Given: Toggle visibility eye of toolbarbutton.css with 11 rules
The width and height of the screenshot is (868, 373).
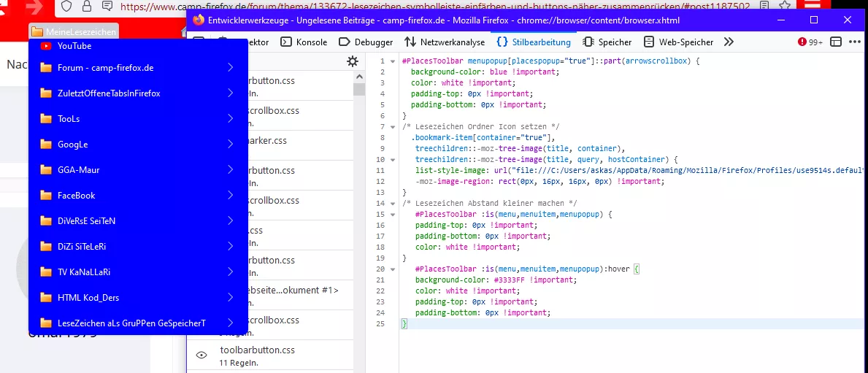Looking at the screenshot, I should tap(202, 355).
